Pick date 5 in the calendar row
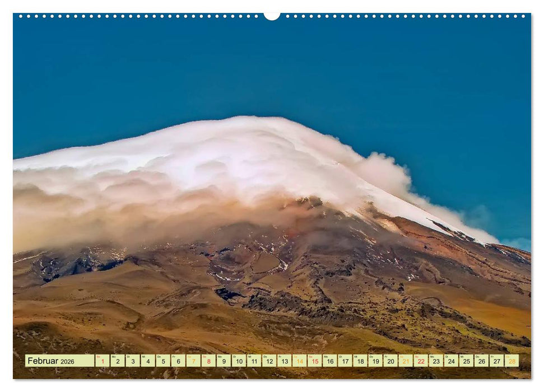The height and width of the screenshot is (392, 544). pos(163,361)
